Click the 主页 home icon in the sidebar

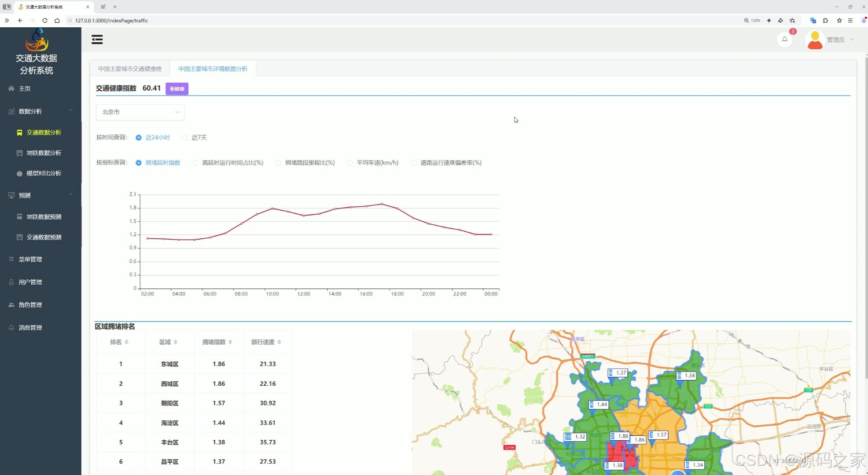pyautogui.click(x=11, y=88)
